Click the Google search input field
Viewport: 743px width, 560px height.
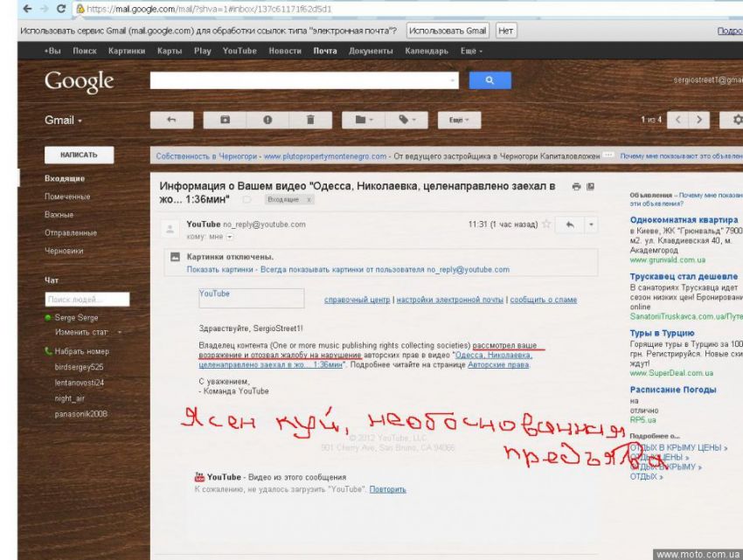pyautogui.click(x=304, y=80)
